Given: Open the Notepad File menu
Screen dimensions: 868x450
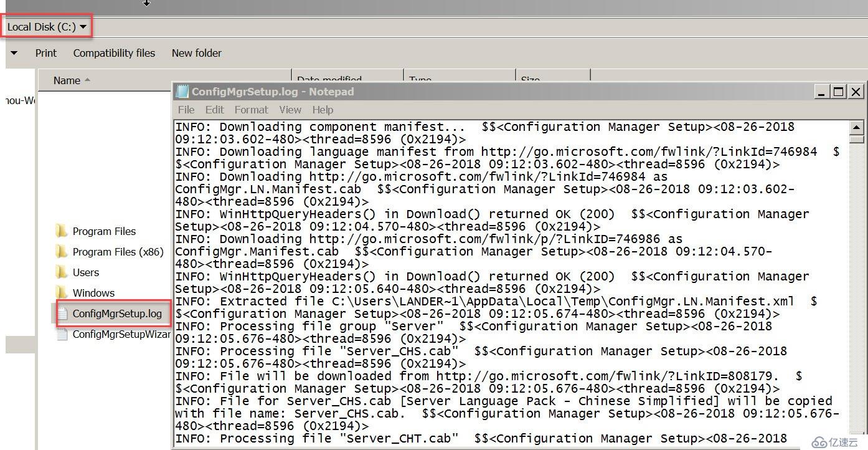Looking at the screenshot, I should 186,110.
